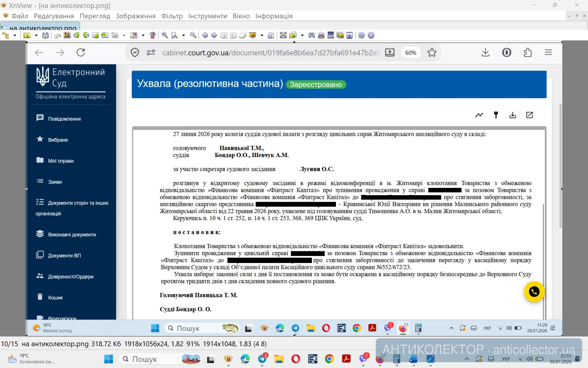The image size is (588, 368).
Task: Expand the copy to folder dropdown arrow
Action: [302, 35]
